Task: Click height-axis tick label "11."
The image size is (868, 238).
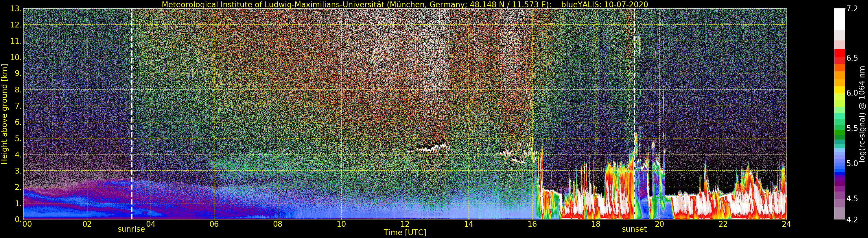Action: point(16,41)
